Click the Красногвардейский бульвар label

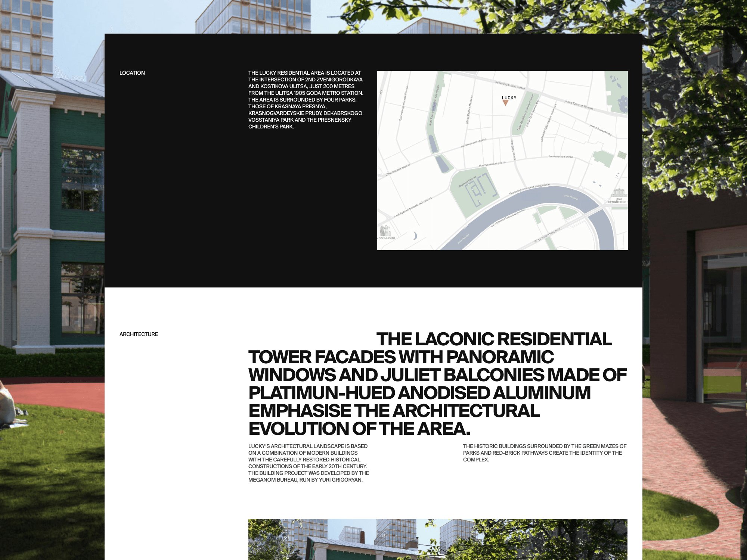click(404, 103)
